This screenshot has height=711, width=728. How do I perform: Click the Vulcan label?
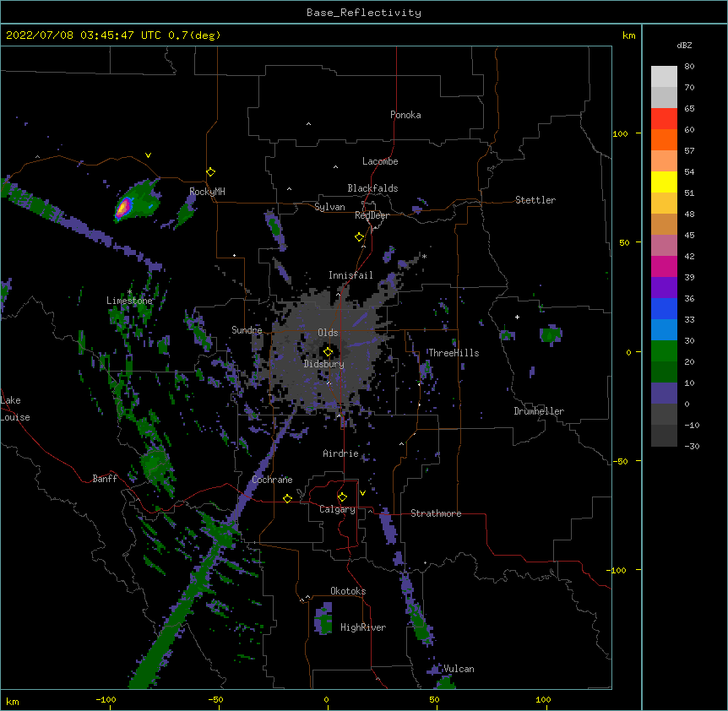(459, 669)
